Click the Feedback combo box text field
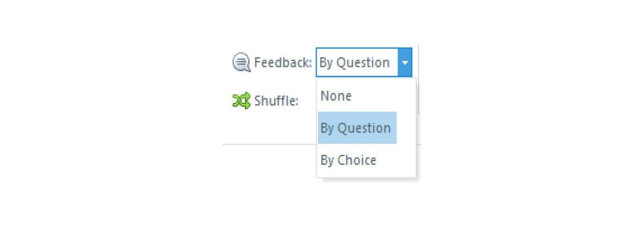Viewport: 644px width, 229px height. (x=357, y=62)
